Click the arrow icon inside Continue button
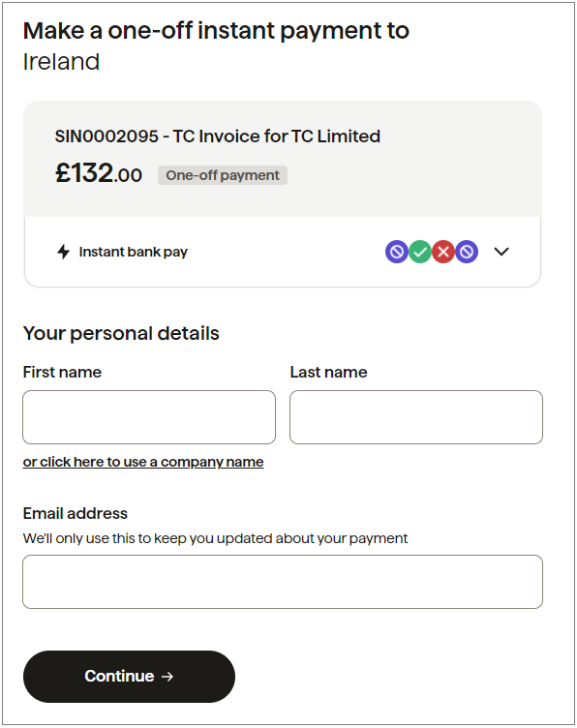This screenshot has height=728, width=577. [x=167, y=677]
